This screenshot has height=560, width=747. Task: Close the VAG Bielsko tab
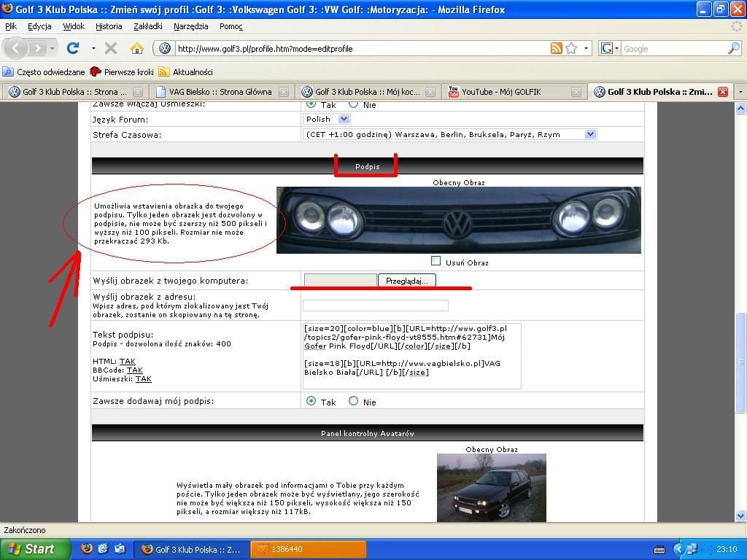point(284,92)
